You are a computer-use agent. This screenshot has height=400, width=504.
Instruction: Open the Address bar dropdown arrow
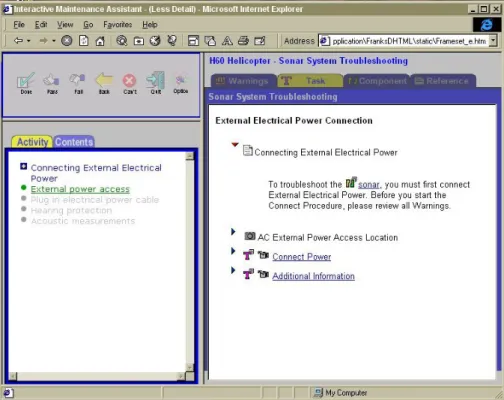pyautogui.click(x=493, y=41)
